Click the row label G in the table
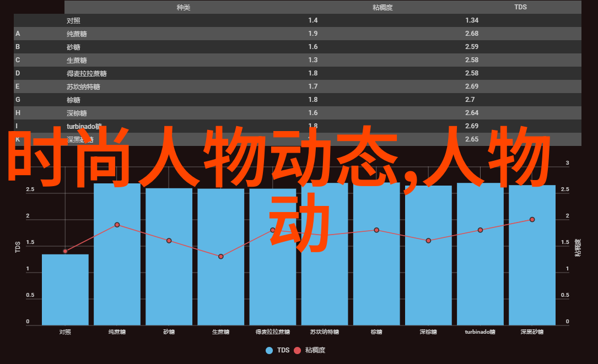The height and width of the screenshot is (364, 598). tap(18, 100)
